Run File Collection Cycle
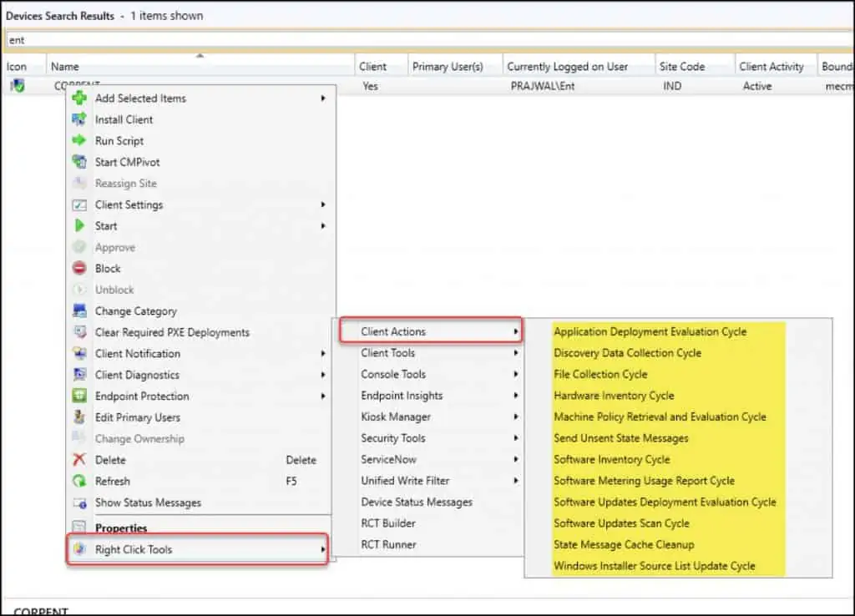 click(x=600, y=374)
